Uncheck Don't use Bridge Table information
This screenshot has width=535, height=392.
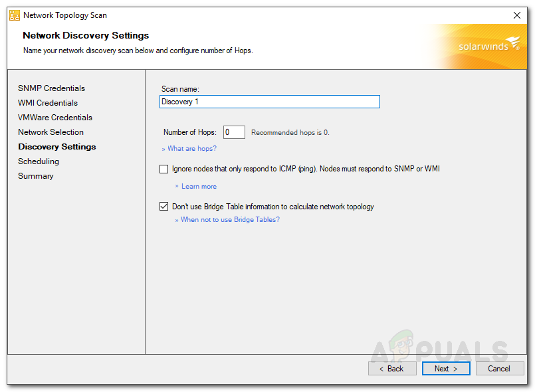(x=164, y=207)
